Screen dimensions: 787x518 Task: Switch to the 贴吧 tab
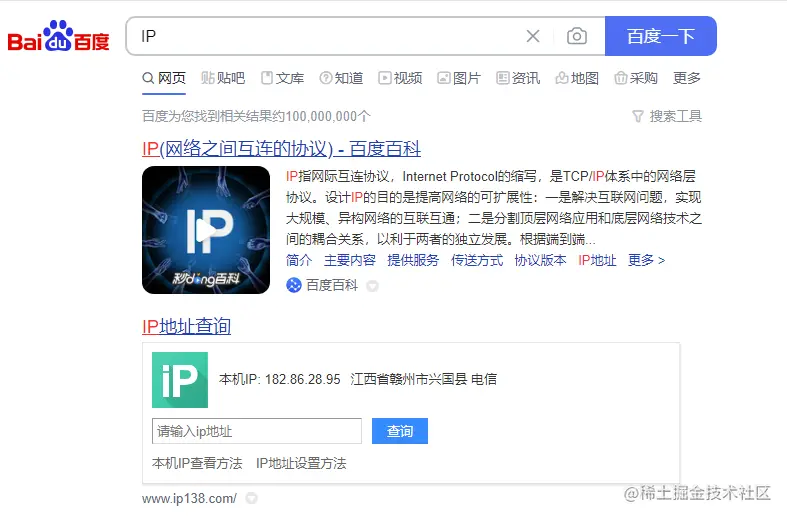[223, 78]
